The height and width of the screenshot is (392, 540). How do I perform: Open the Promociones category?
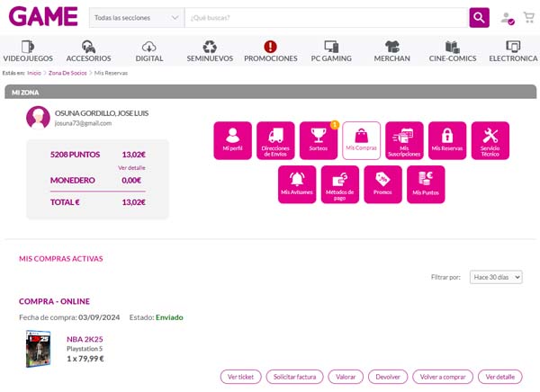click(x=270, y=51)
